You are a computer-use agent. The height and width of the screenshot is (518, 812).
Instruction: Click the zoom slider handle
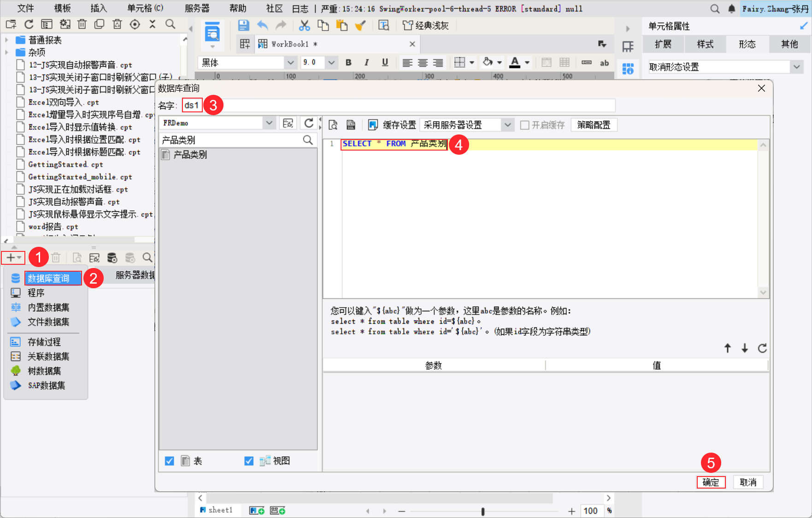pos(482,511)
